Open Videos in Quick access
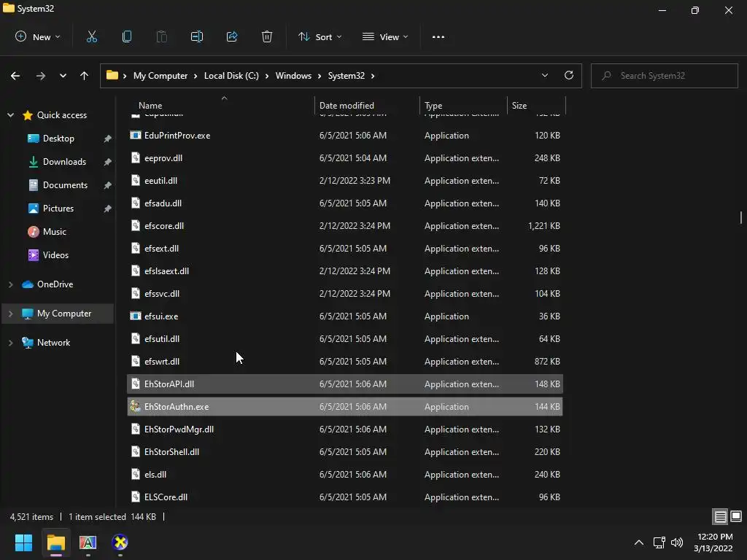Image resolution: width=747 pixels, height=560 pixels. pyautogui.click(x=55, y=254)
